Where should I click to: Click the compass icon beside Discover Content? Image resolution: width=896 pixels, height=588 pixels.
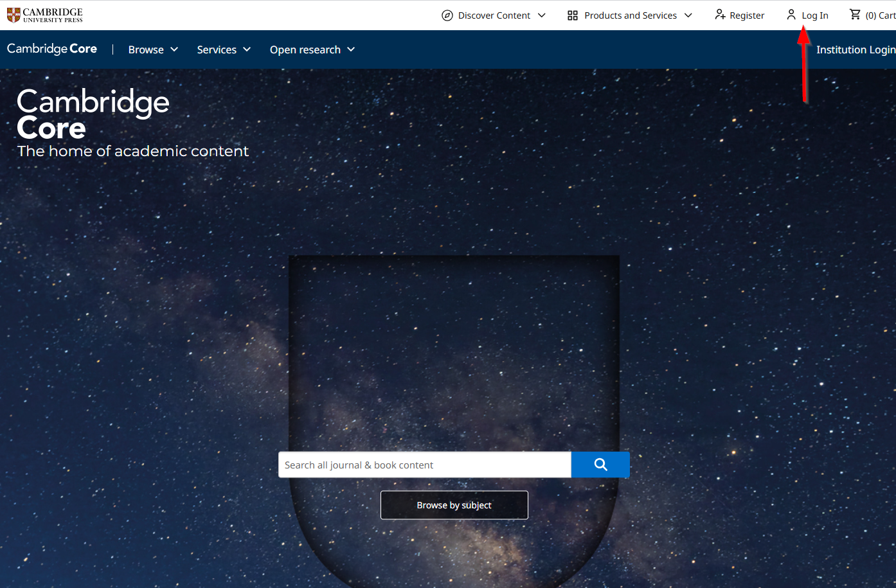pos(447,15)
